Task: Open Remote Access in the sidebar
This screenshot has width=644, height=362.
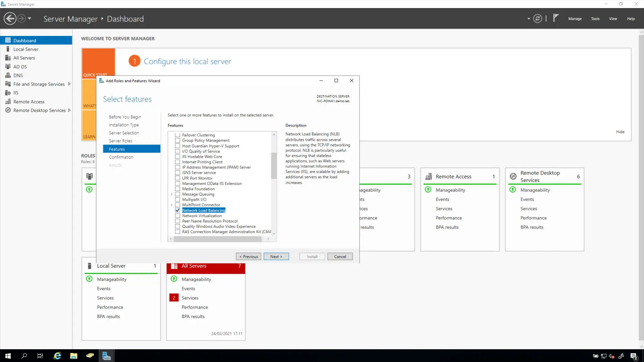Action: click(x=36, y=101)
